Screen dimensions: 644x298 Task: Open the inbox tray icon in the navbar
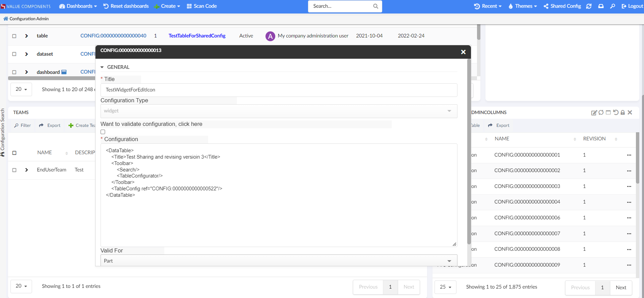tap(601, 6)
